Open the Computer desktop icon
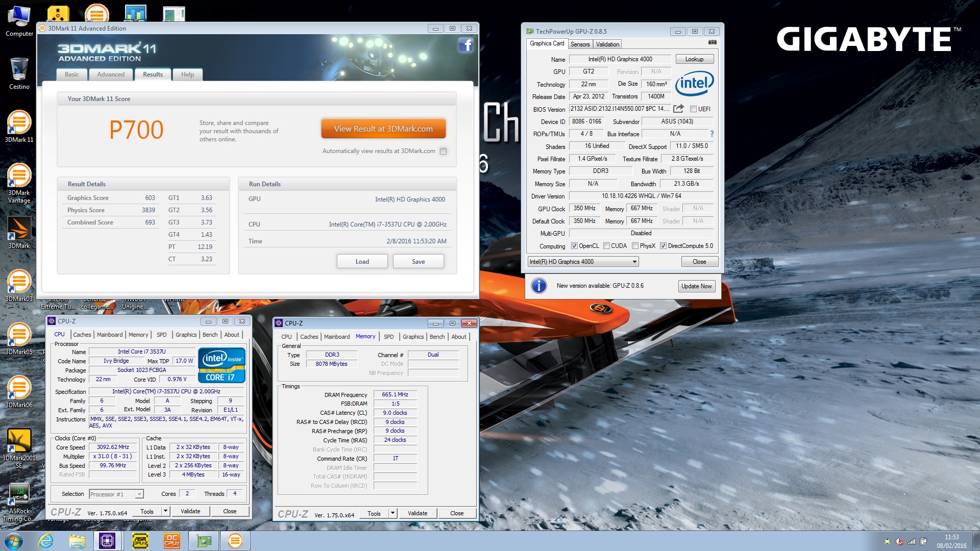Screen dimensions: 980x551 coord(19,21)
